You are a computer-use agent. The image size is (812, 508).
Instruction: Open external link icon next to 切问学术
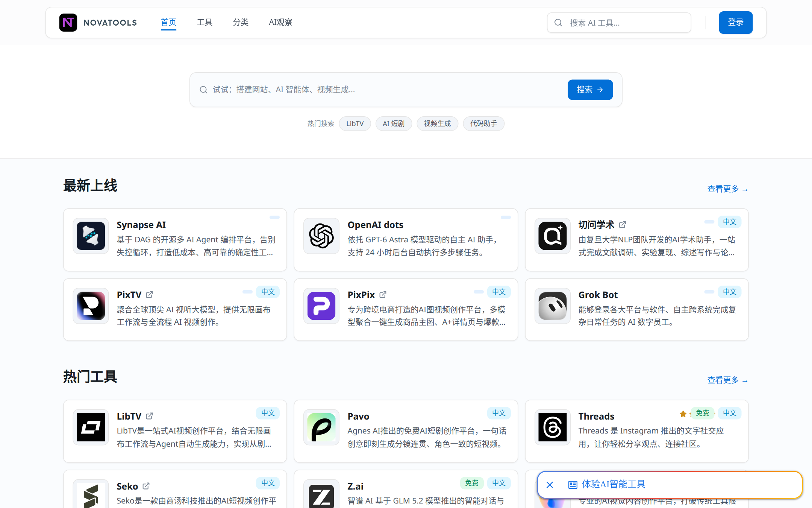(623, 225)
